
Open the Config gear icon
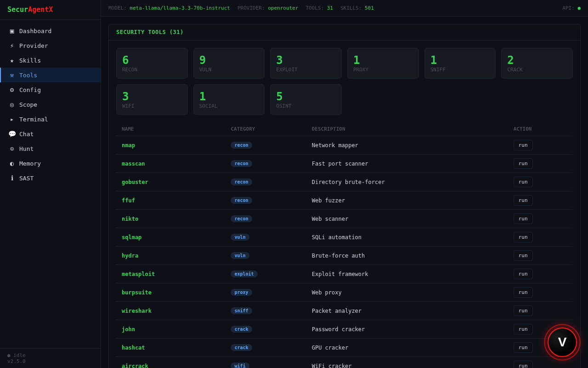(12, 90)
